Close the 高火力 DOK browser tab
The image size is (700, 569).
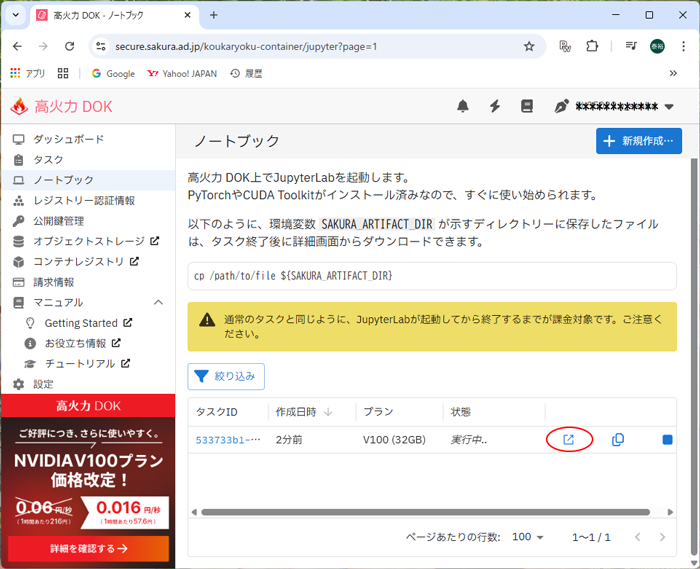188,15
